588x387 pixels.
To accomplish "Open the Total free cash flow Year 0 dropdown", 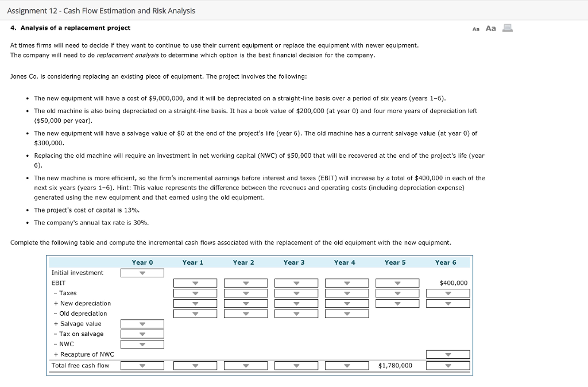I will point(142,365).
